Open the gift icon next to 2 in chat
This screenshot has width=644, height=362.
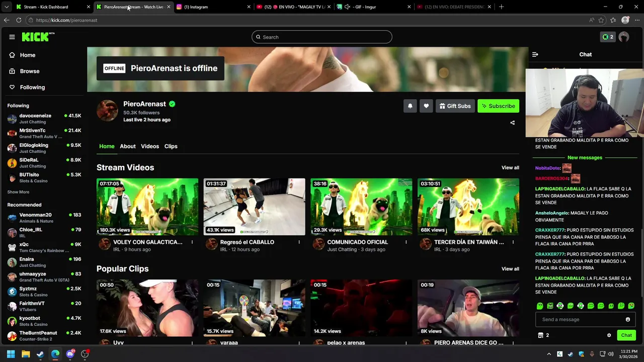tap(540, 335)
